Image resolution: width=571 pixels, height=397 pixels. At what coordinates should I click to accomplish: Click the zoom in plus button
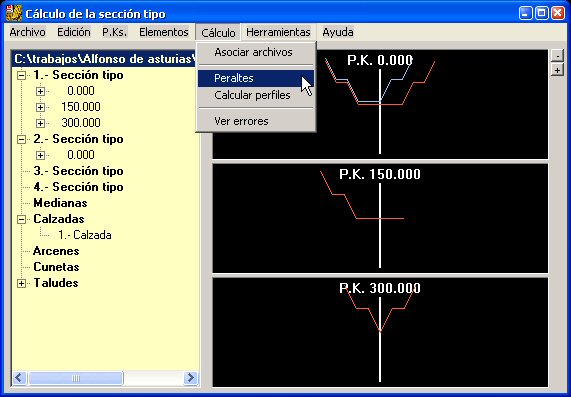(557, 69)
